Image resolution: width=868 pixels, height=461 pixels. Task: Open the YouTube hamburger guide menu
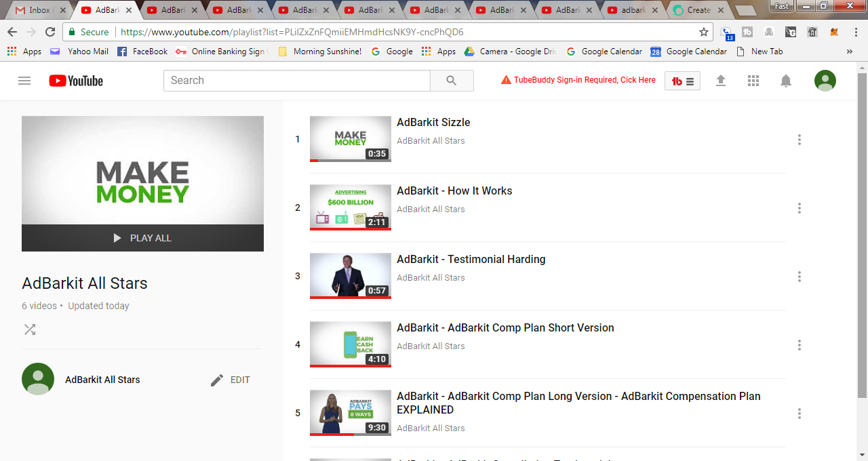tap(24, 81)
